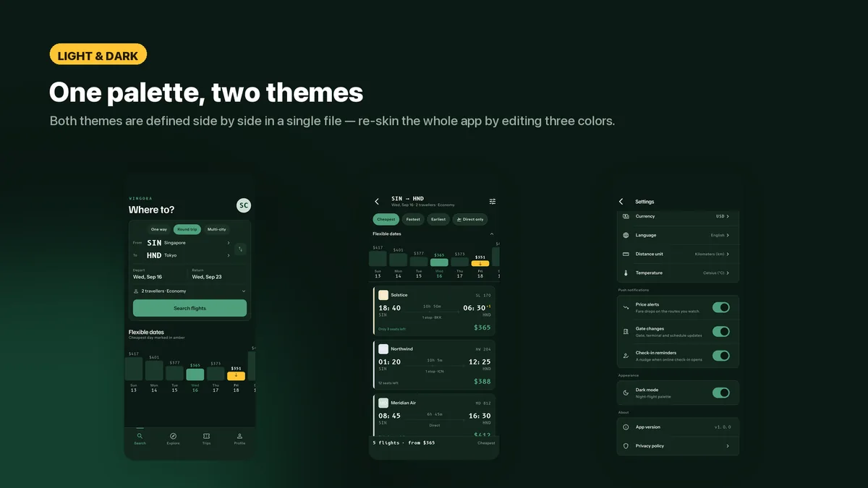
Task: Select Sun 13 $417 bar on results screen
Action: coord(378,258)
